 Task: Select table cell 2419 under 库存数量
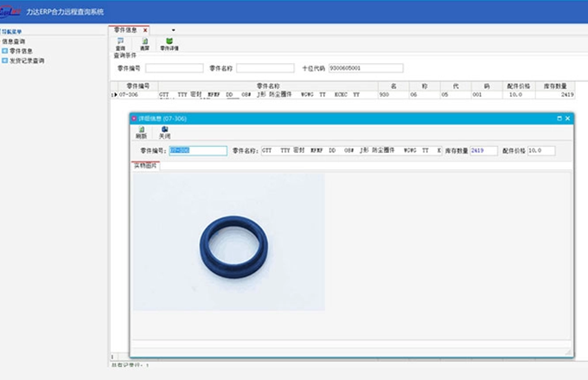click(x=555, y=95)
